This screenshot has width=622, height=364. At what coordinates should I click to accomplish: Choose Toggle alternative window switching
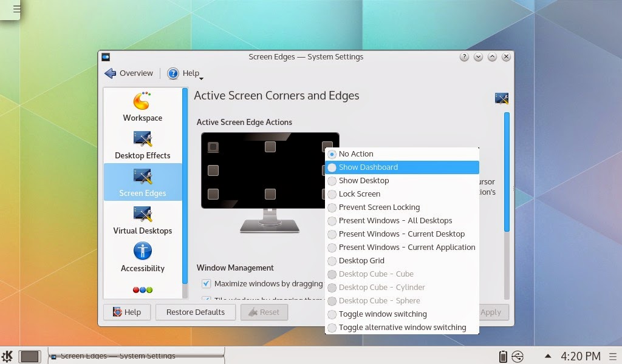tap(402, 328)
